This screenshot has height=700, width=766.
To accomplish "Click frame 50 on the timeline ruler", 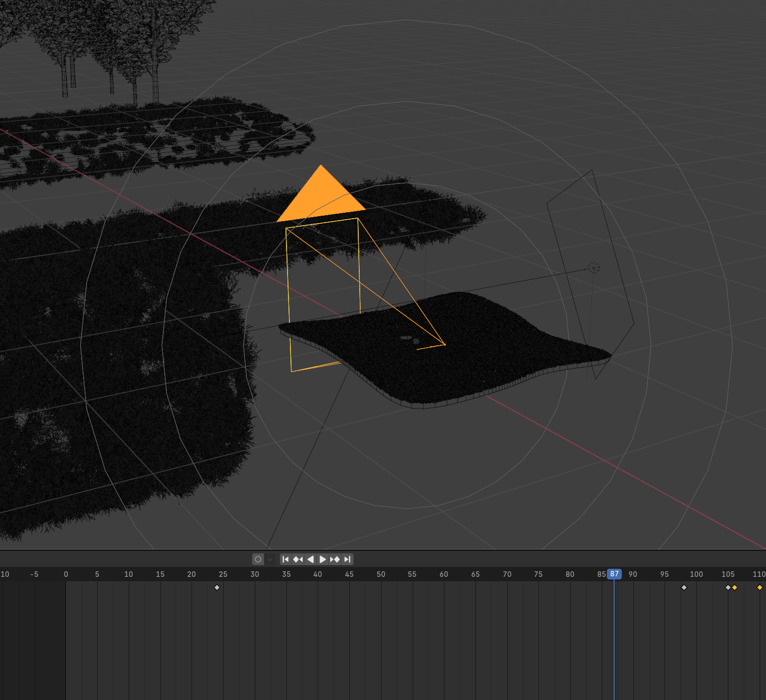I will [x=381, y=574].
